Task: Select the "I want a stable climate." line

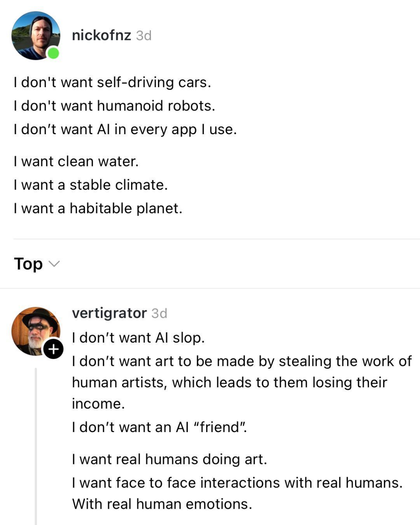Action: click(91, 185)
